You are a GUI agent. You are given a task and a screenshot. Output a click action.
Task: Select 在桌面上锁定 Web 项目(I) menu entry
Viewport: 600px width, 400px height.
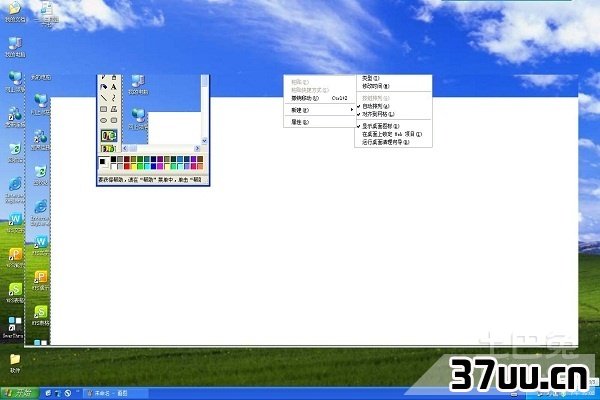[393, 134]
